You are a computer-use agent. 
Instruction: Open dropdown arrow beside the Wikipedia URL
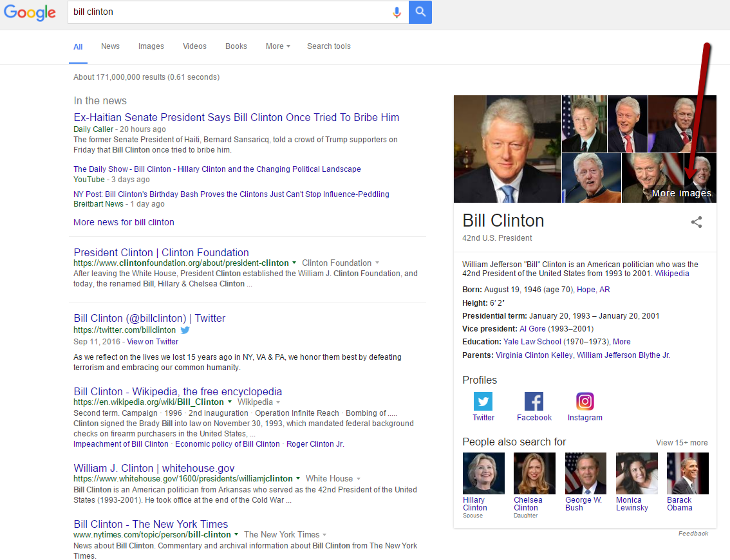click(x=230, y=402)
